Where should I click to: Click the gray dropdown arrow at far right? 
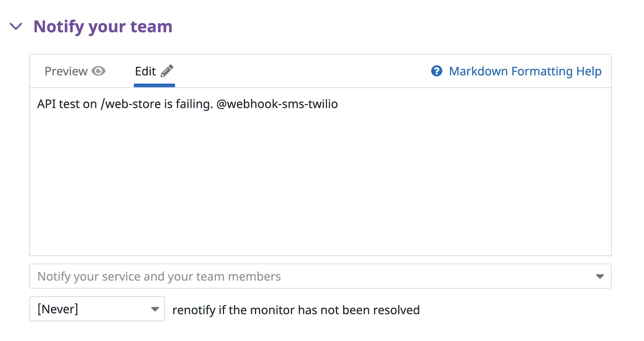tap(600, 276)
